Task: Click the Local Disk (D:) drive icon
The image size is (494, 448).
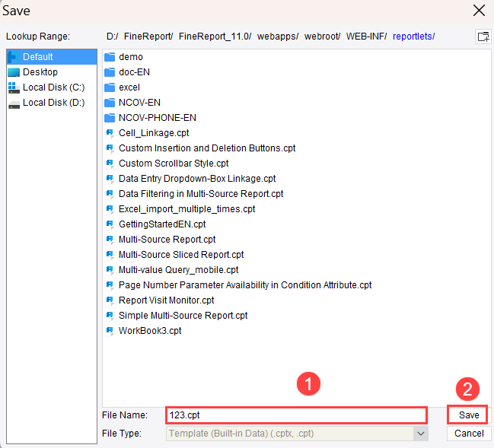Action: click(14, 104)
